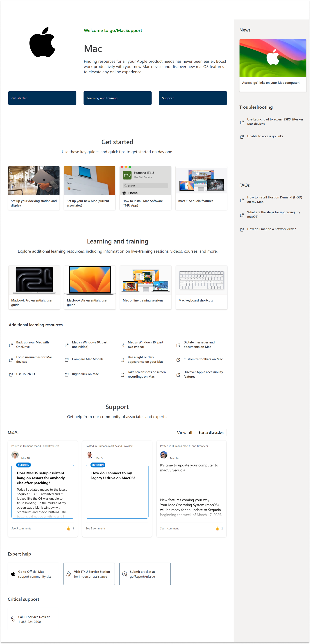The width and height of the screenshot is (310, 644).
Task: See 9 comments on U drive question
Action: [x=95, y=528]
